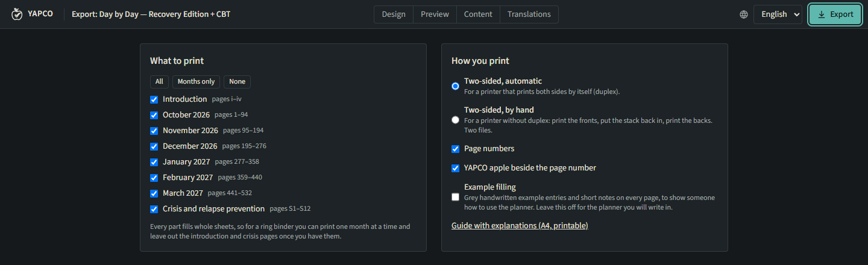Open Guide with explanations link
The height and width of the screenshot is (265, 868).
(520, 226)
